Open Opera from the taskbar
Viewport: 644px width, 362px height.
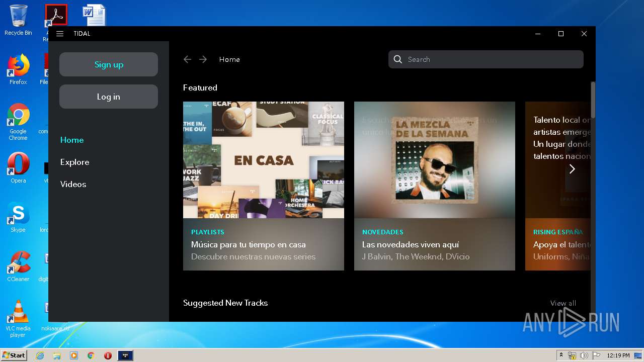click(x=108, y=355)
